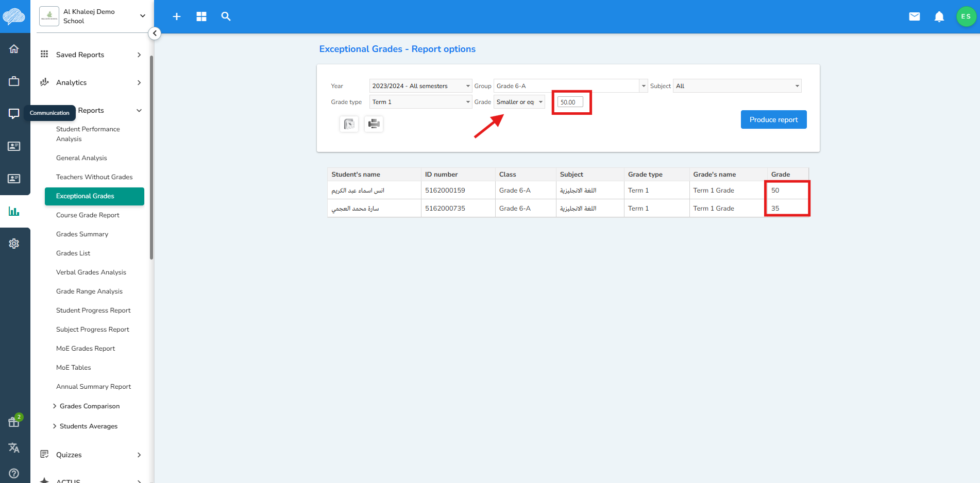980x483 pixels.
Task: Click Class column header
Action: (526, 175)
